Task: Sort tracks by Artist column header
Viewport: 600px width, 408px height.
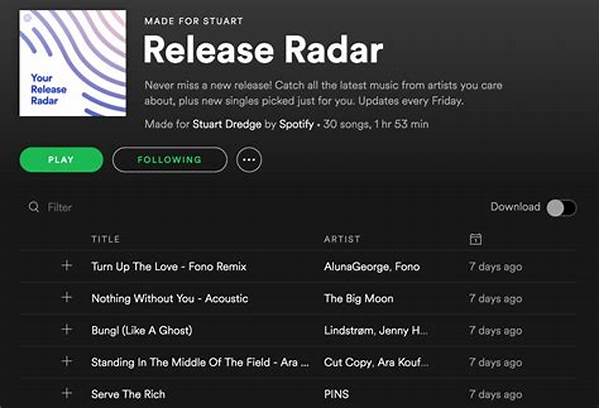Action: [342, 239]
